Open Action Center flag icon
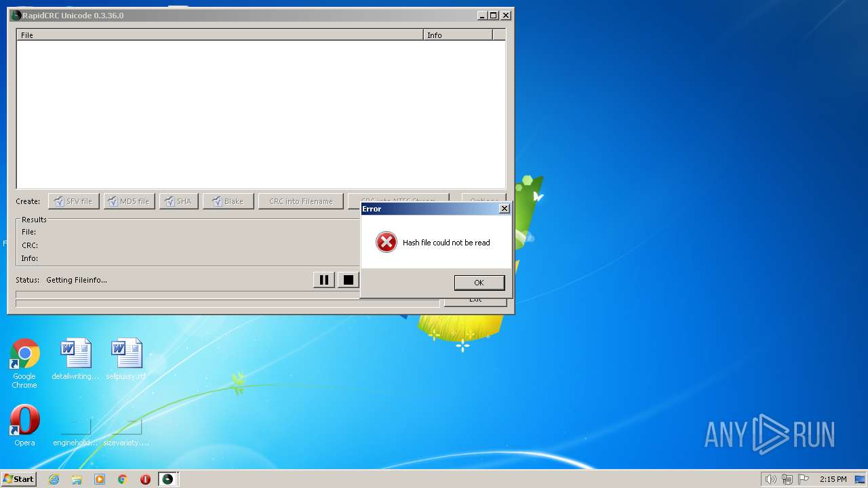The height and width of the screenshot is (488, 868). (804, 479)
